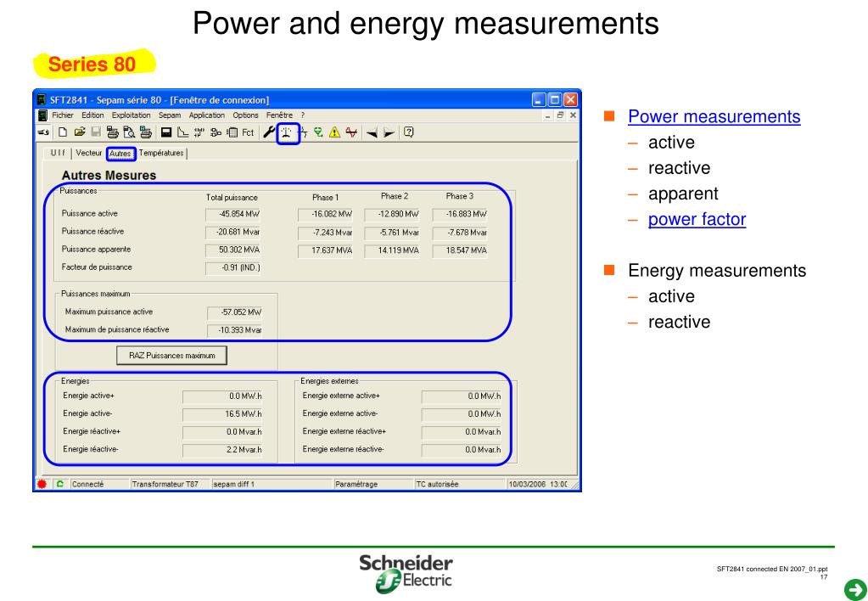Click Transformateur T87 in the status bar
The width and height of the screenshot is (868, 601).
click(x=165, y=484)
